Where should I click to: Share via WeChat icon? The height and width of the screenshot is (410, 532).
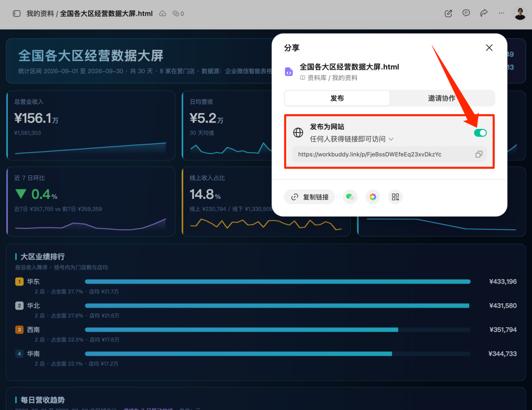[350, 197]
